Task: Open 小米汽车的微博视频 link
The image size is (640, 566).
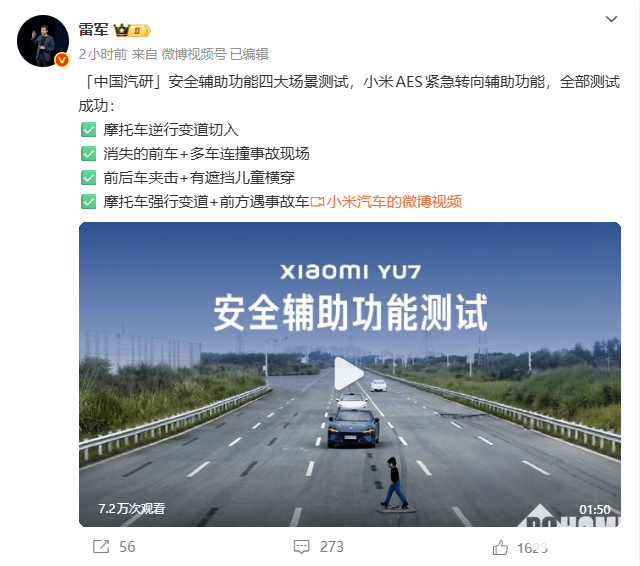Action: 394,202
